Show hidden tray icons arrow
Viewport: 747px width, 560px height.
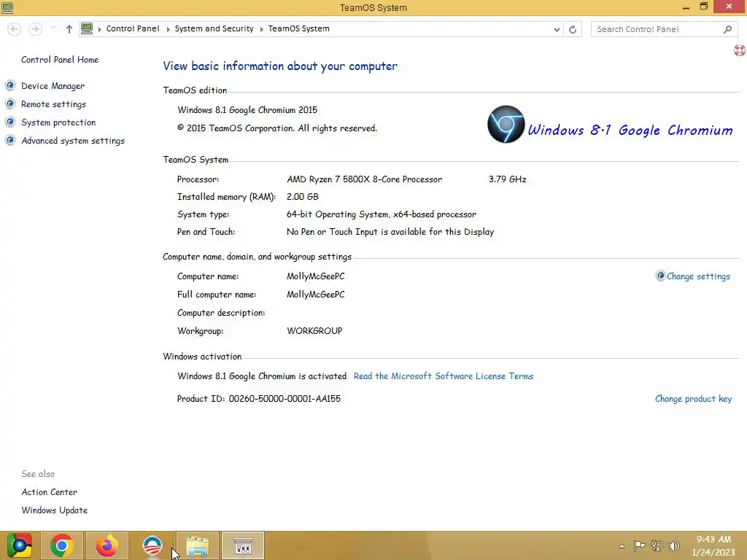[x=622, y=546]
